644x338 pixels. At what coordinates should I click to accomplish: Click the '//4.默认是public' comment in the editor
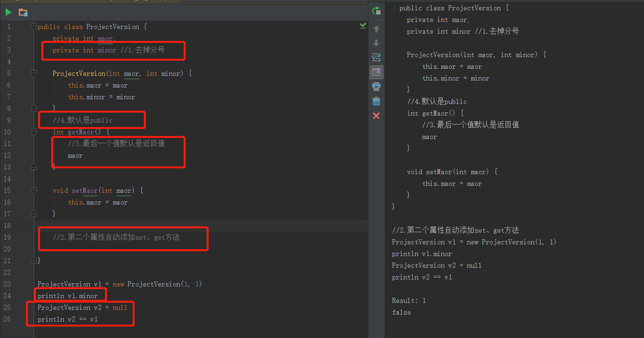coord(83,120)
